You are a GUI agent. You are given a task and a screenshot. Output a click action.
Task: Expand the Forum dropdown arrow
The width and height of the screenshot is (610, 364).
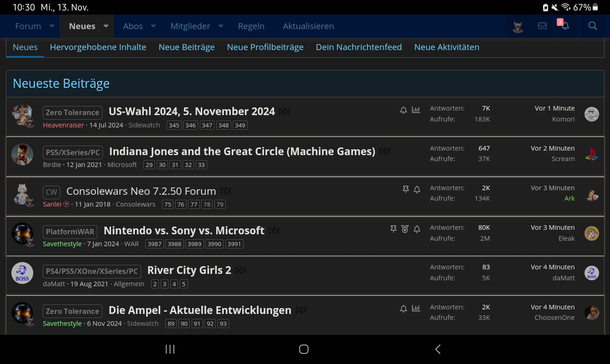[52, 26]
